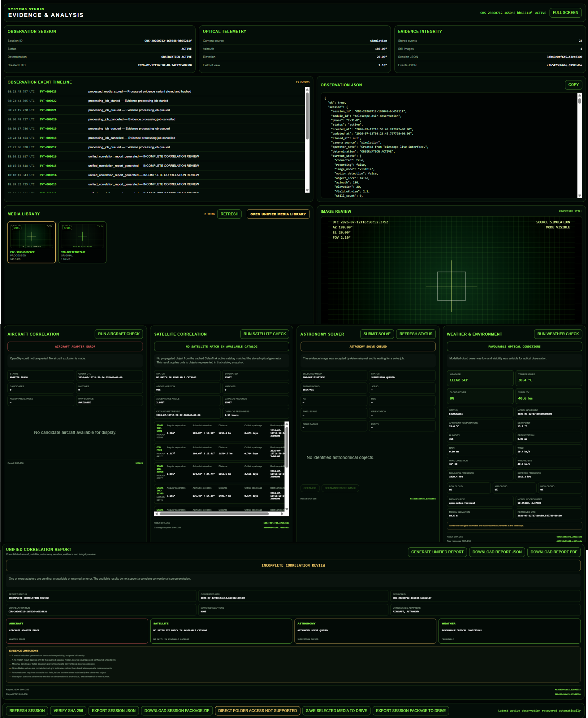Viewport: 588px width, 718px height.
Task: Generate the unified report
Action: coord(437,552)
